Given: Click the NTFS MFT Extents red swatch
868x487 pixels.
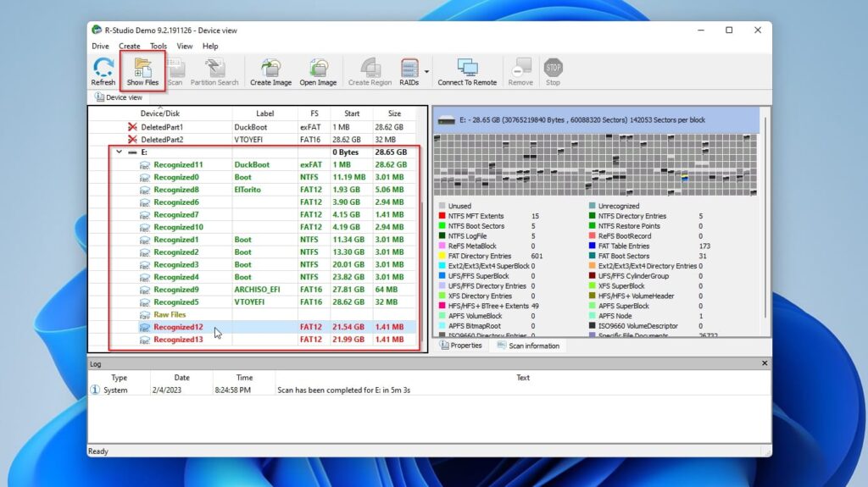Looking at the screenshot, I should [442, 216].
